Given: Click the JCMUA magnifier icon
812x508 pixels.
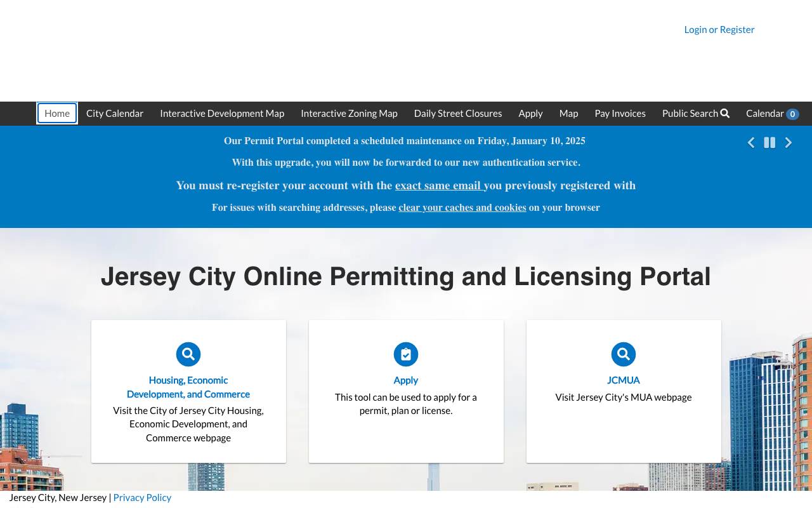Looking at the screenshot, I should (x=624, y=354).
